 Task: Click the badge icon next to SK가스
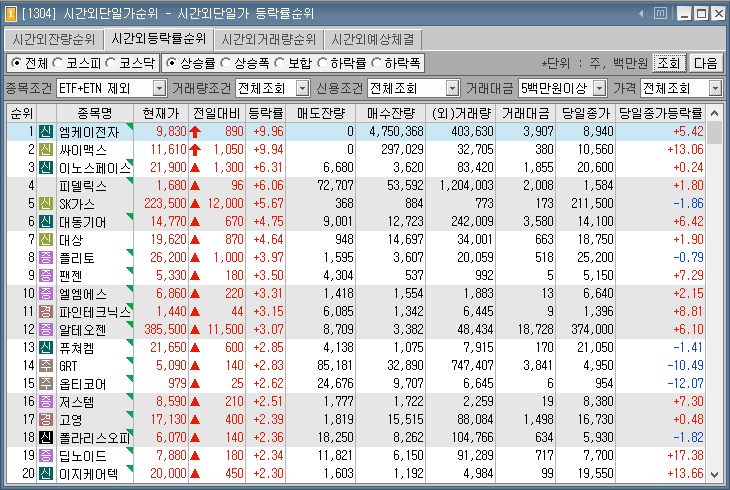point(46,204)
